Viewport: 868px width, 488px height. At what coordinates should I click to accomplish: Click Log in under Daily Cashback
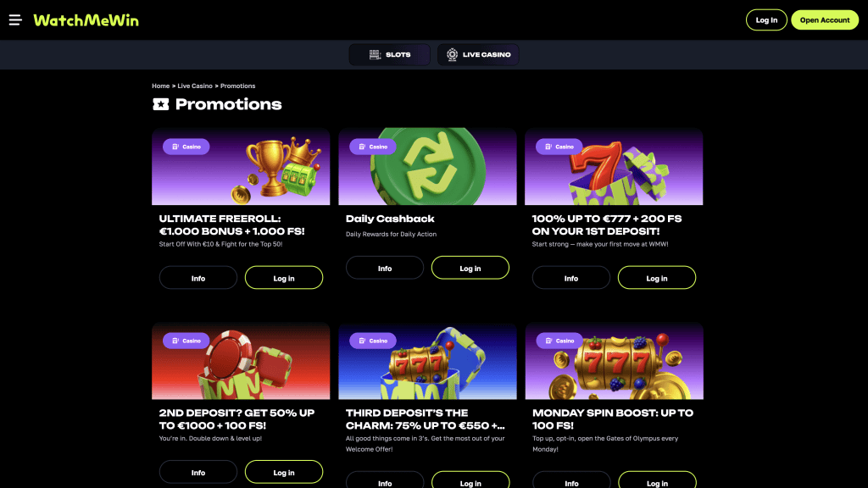[470, 268]
